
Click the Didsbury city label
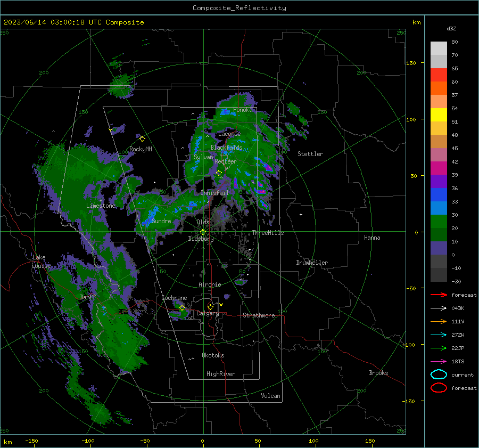pos(201,239)
